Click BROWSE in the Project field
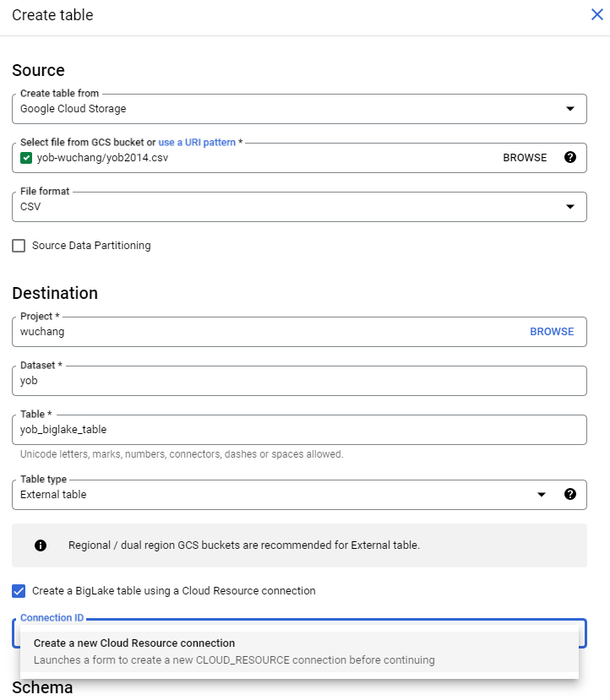Viewport: 610px width, 700px height. [552, 332]
